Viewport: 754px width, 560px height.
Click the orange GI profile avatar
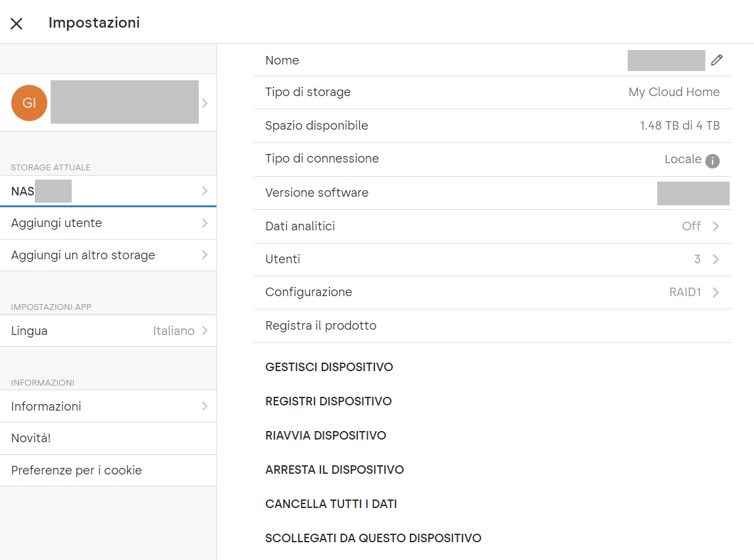click(30, 103)
